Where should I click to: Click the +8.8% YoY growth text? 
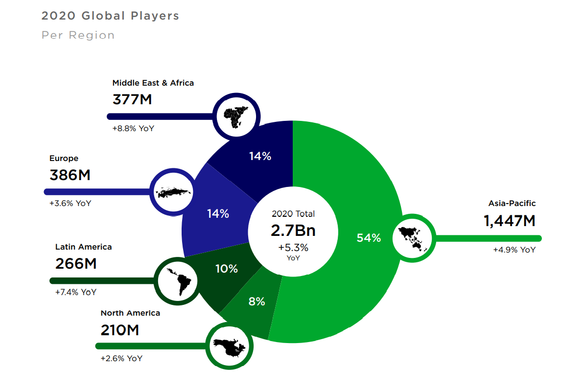(133, 129)
